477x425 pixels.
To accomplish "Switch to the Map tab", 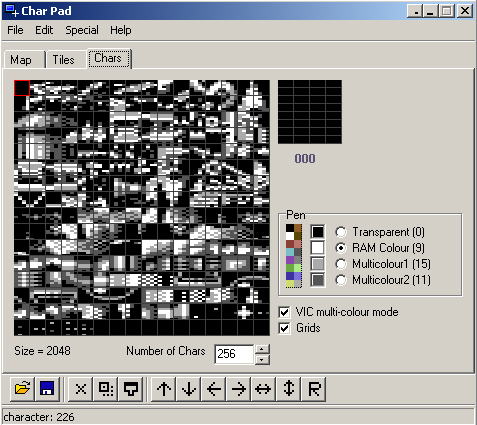I will (21, 60).
